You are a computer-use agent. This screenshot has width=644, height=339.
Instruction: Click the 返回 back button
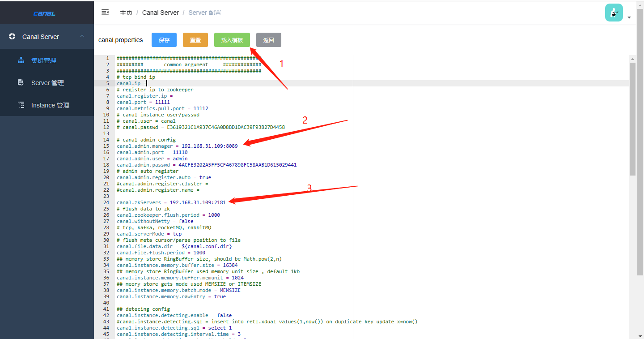click(269, 40)
